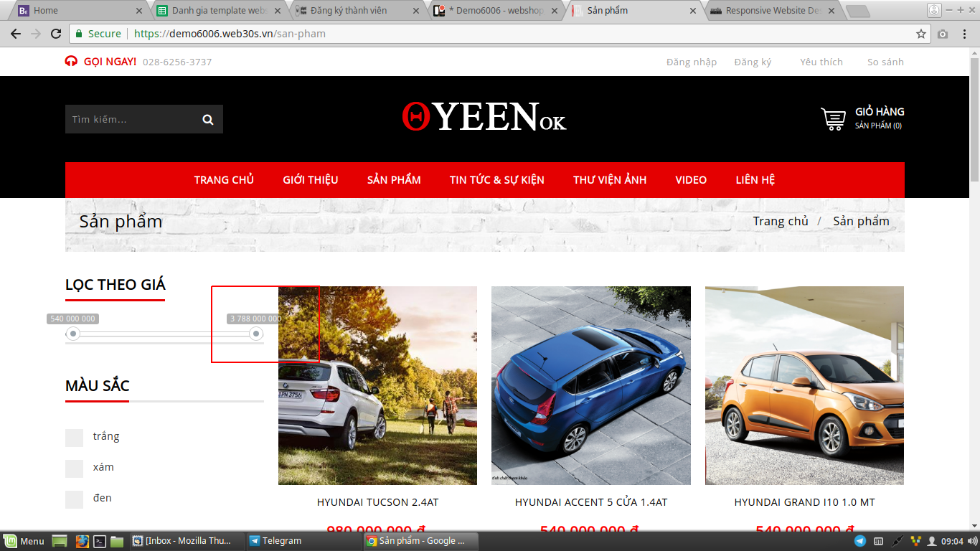Close the Đăng ký thành viên tab

[416, 11]
